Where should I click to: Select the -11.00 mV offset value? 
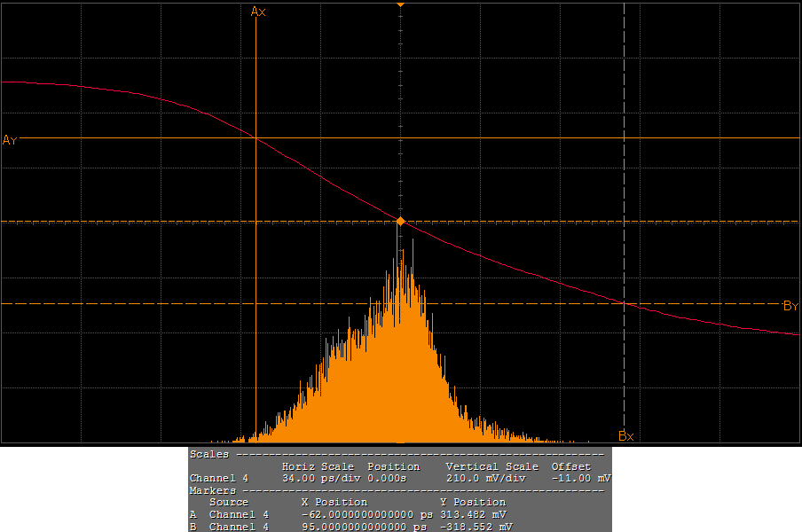[x=581, y=478]
